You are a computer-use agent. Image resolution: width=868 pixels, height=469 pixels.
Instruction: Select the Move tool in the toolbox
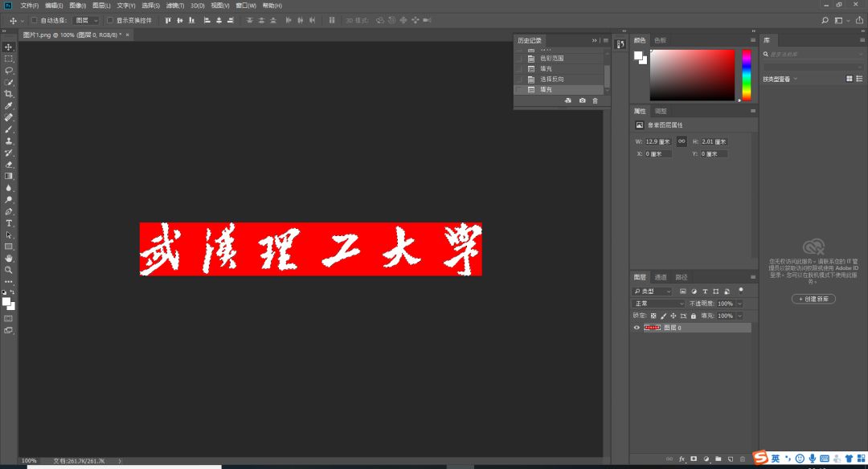click(8, 47)
